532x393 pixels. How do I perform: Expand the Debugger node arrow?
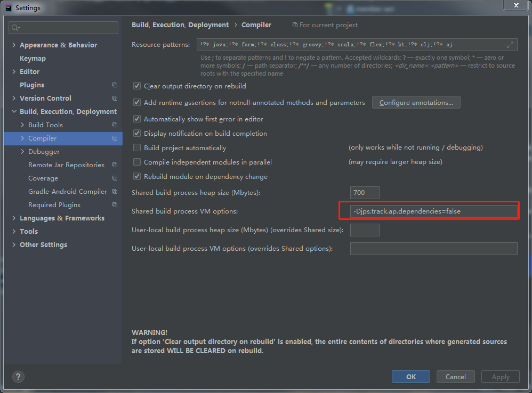tap(22, 151)
